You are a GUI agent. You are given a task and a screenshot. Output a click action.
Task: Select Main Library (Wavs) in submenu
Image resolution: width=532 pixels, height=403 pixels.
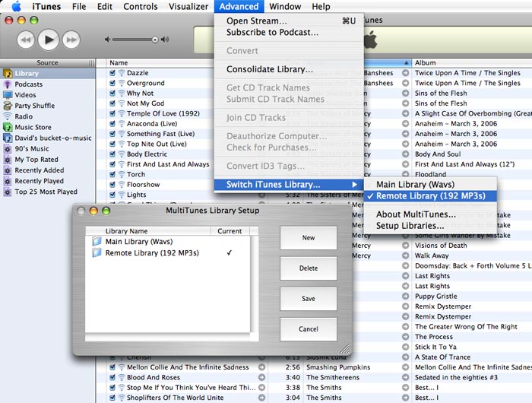point(430,184)
